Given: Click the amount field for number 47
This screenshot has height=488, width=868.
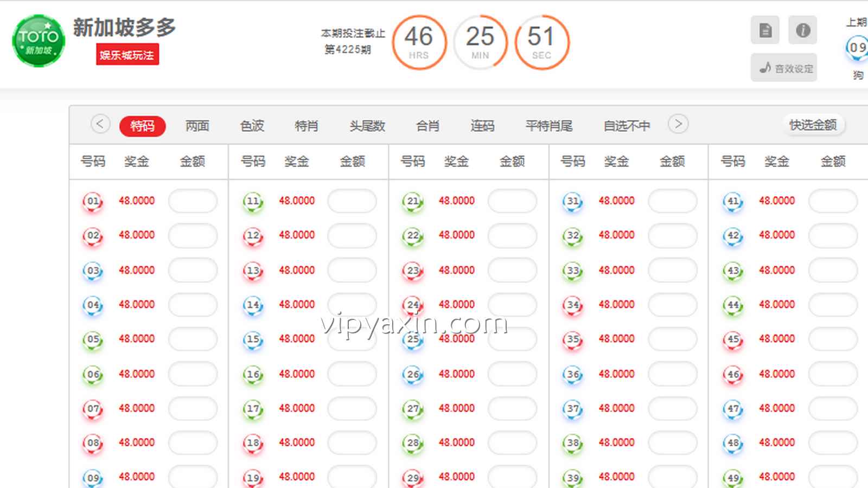Looking at the screenshot, I should click(833, 408).
